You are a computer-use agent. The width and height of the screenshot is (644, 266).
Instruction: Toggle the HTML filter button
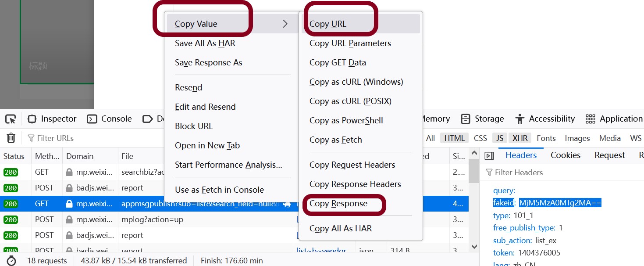tap(454, 138)
